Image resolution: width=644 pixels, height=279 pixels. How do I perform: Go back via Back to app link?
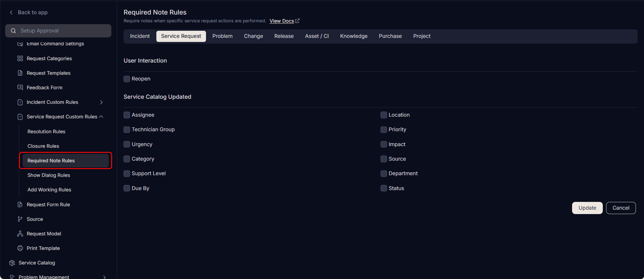pyautogui.click(x=33, y=13)
